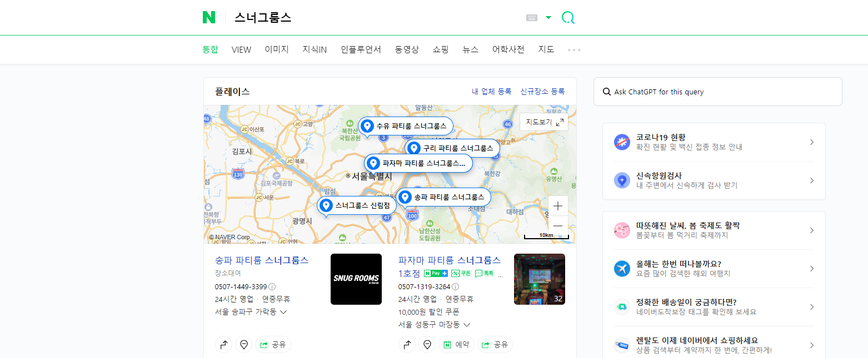Click the green delivery tag icon
The width and height of the screenshot is (868, 358).
[x=622, y=307]
